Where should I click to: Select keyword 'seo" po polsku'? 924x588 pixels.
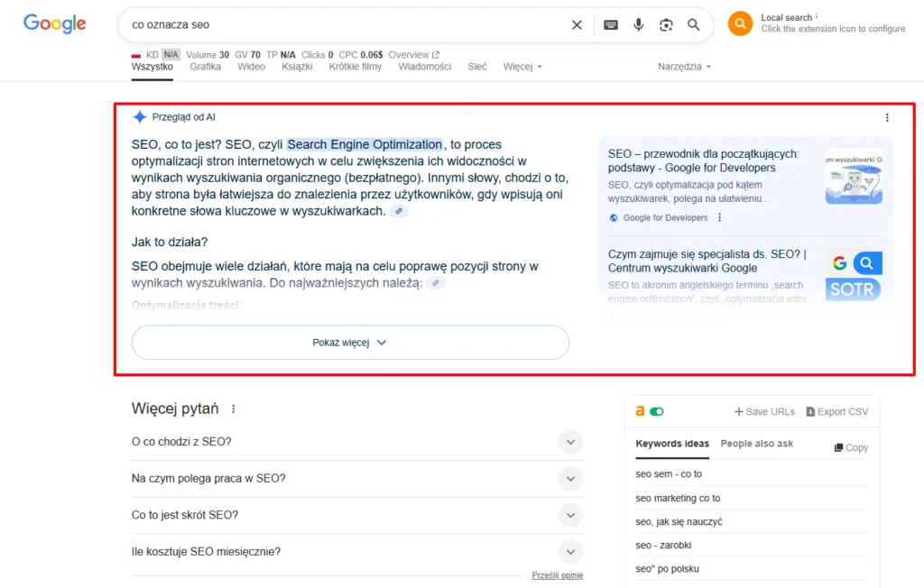[667, 569]
